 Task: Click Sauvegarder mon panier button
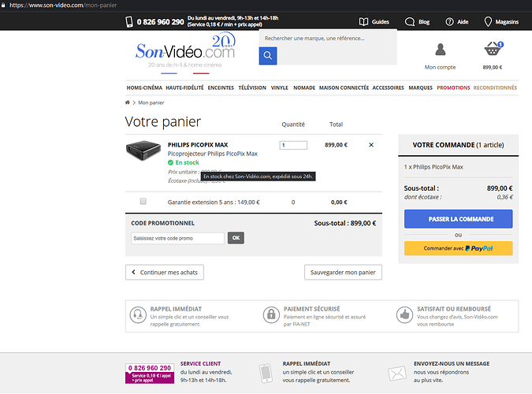[343, 272]
